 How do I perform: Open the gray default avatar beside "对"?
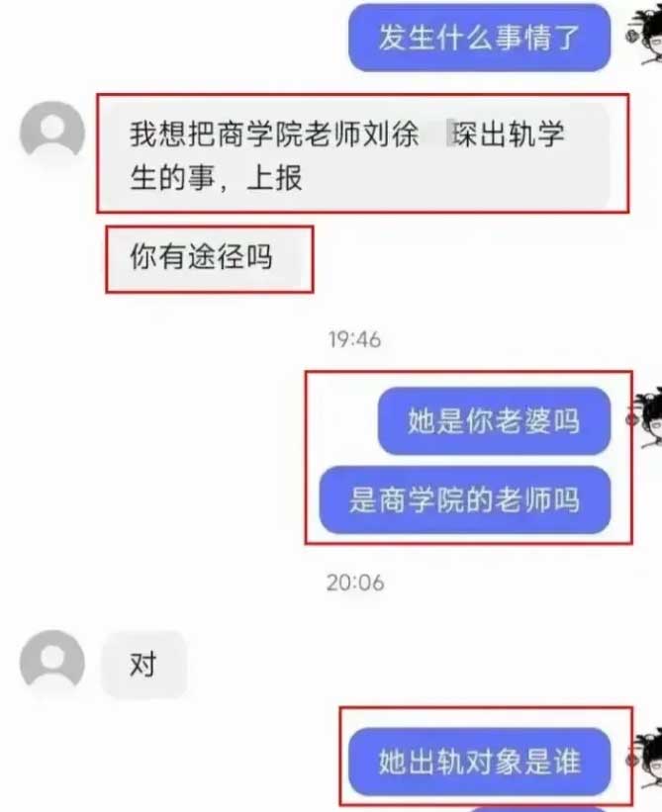52,662
